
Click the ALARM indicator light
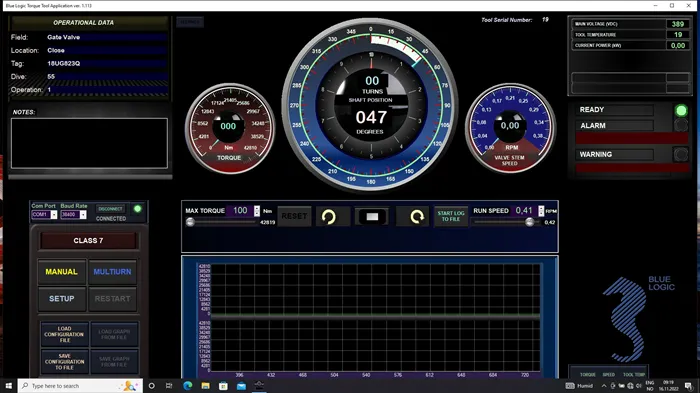[681, 125]
